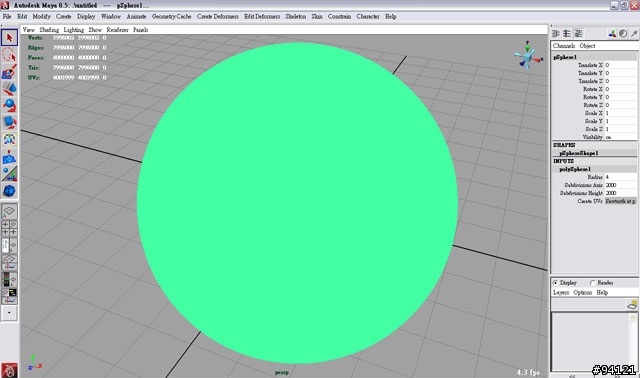Click the speed circle icon in Channel Box

click(623, 34)
